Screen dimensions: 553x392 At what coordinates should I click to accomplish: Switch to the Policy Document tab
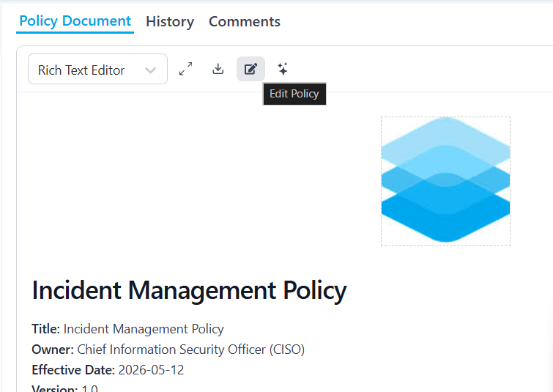click(75, 21)
